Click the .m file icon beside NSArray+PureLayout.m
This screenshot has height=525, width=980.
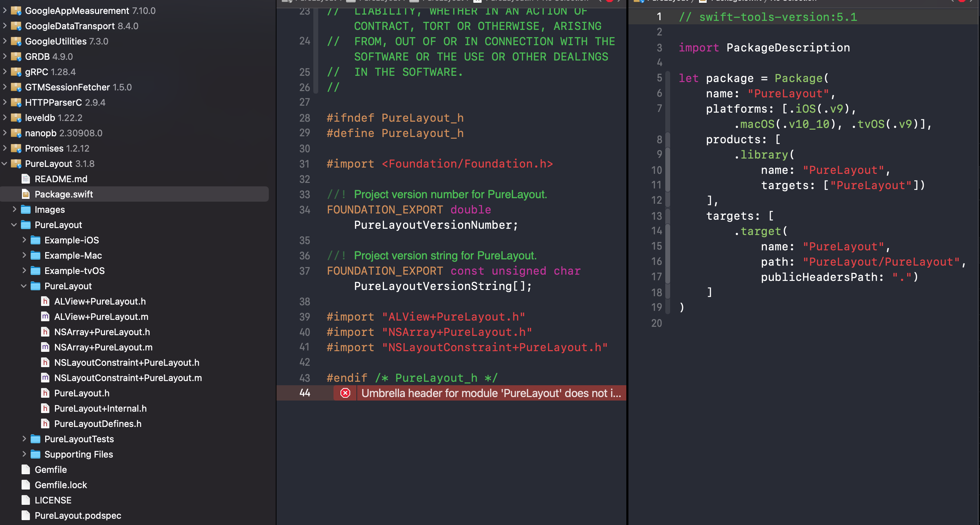pos(45,347)
